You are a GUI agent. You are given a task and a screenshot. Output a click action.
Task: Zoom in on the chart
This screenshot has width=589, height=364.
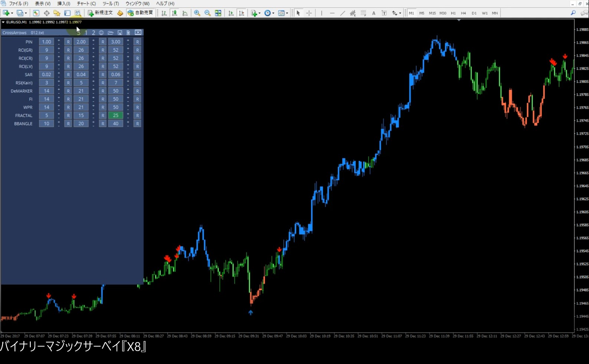[x=197, y=13]
